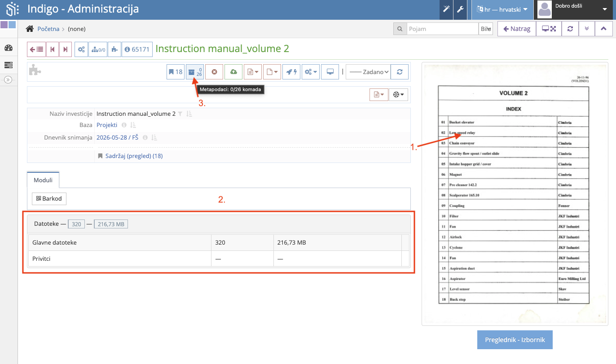Viewport: 616px width, 364px height.
Task: Click filter icon next to Naziv investicije value
Action: [180, 114]
